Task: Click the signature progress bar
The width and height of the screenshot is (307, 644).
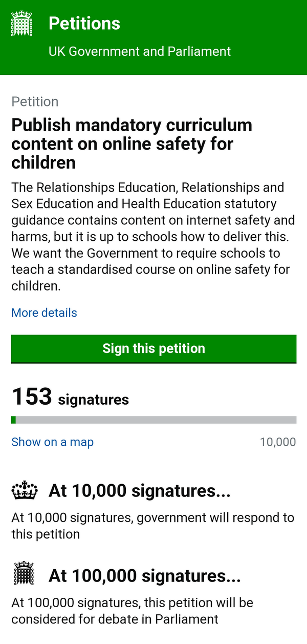Action: tap(153, 420)
